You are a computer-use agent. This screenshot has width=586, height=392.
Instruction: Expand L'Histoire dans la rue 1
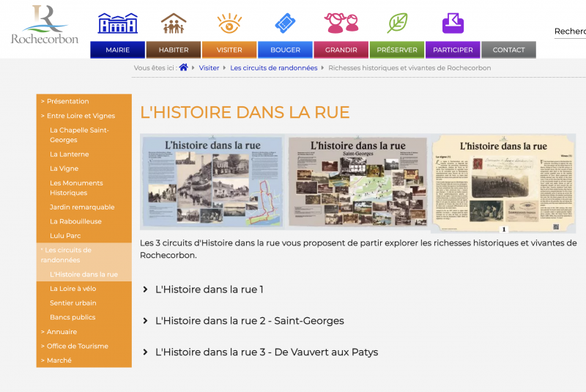[209, 289]
